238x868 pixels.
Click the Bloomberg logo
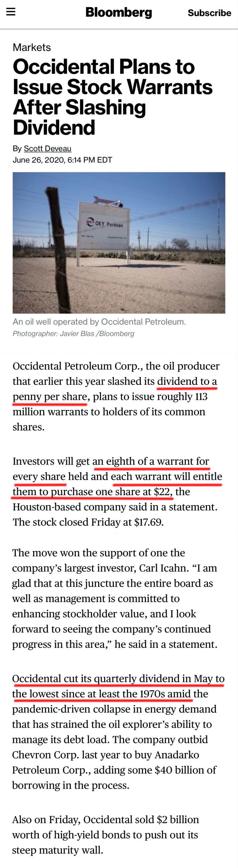[119, 12]
